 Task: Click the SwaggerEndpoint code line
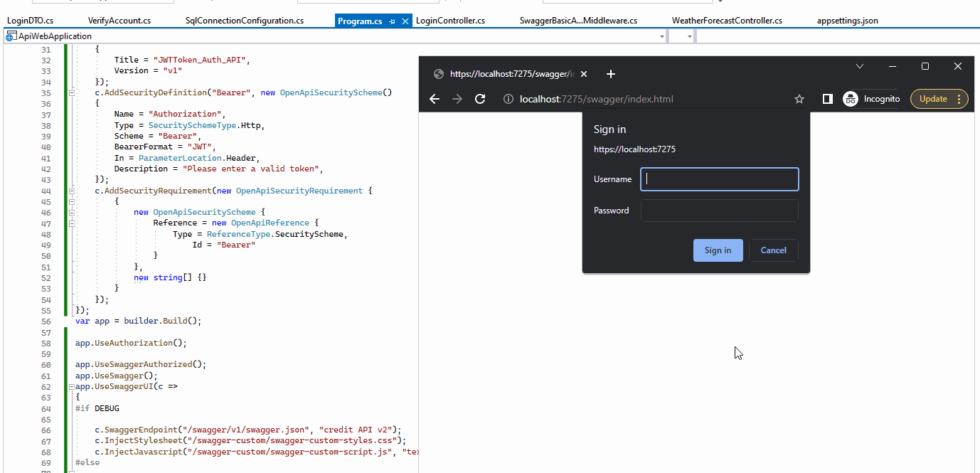point(249,430)
